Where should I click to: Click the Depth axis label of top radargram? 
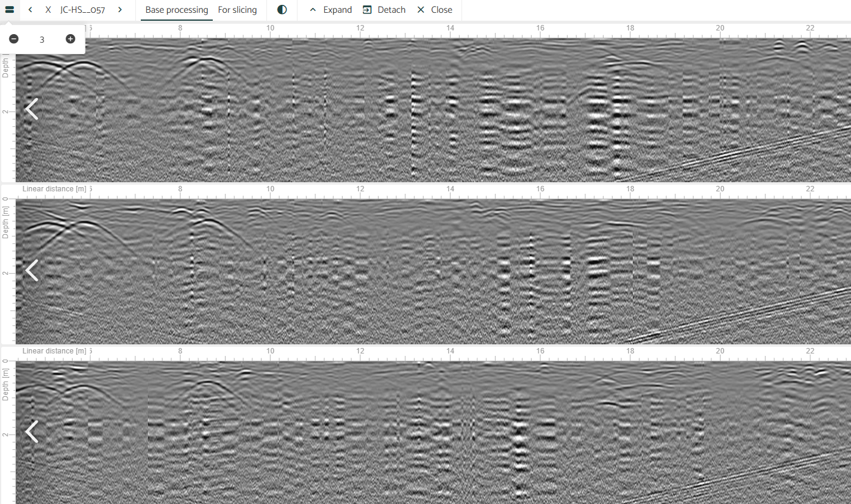click(x=5, y=66)
